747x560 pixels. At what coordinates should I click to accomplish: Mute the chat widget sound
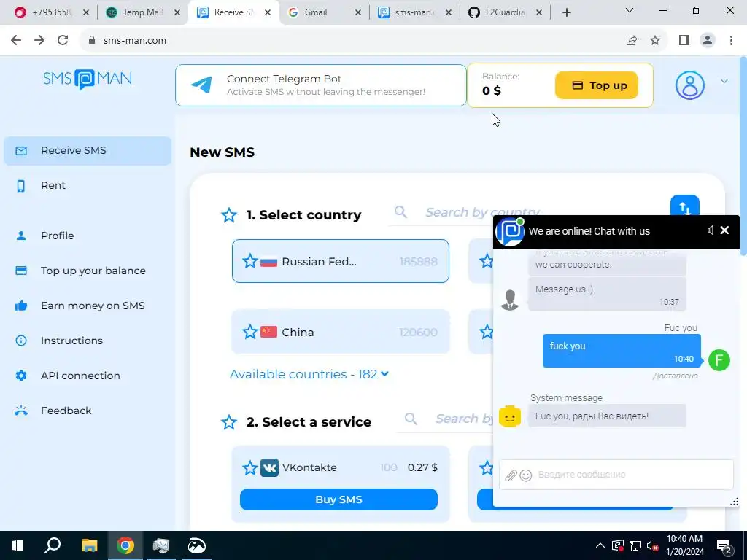click(x=711, y=230)
